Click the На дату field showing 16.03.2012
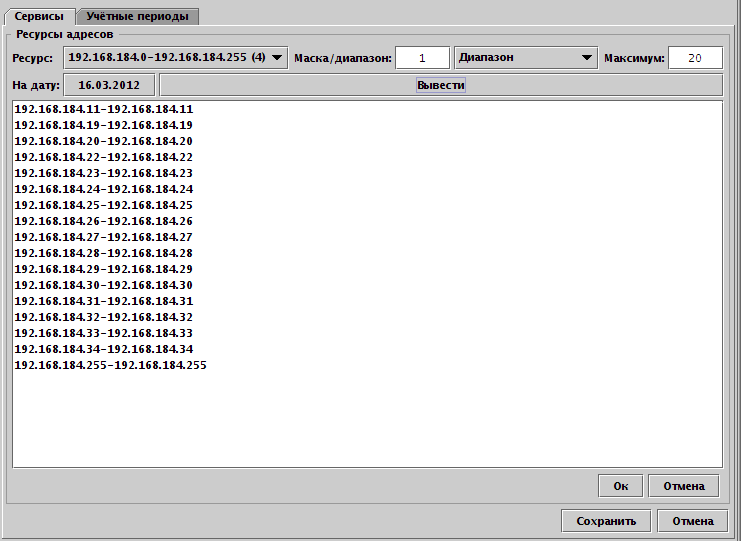Image resolution: width=741 pixels, height=541 pixels. [x=109, y=85]
